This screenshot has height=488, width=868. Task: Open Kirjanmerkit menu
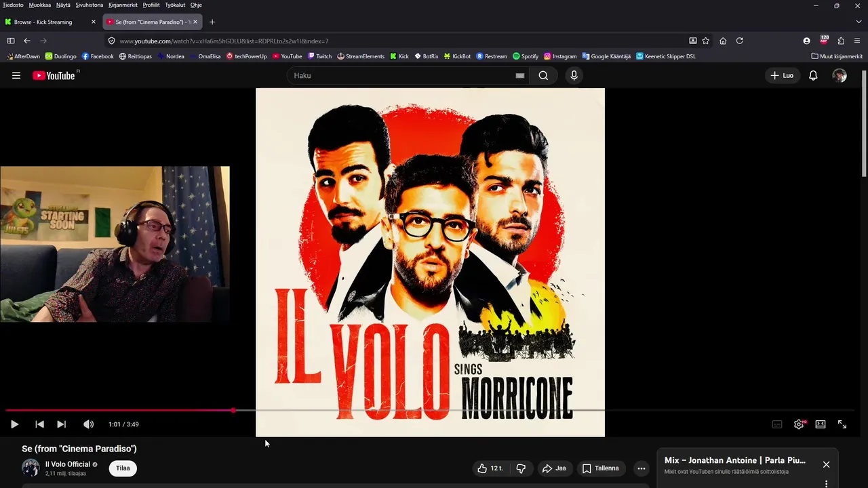(x=124, y=5)
